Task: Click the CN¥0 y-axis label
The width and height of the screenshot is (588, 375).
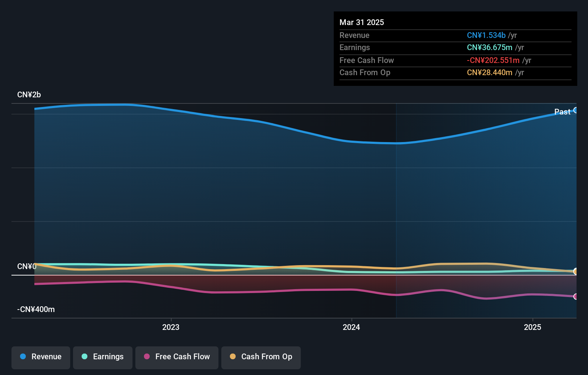Action: tap(27, 267)
